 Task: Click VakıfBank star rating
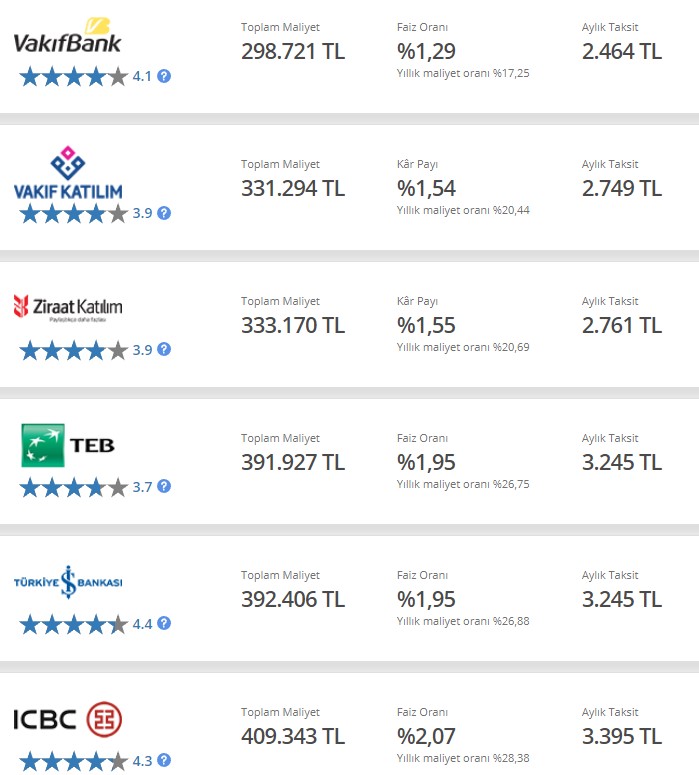point(74,77)
